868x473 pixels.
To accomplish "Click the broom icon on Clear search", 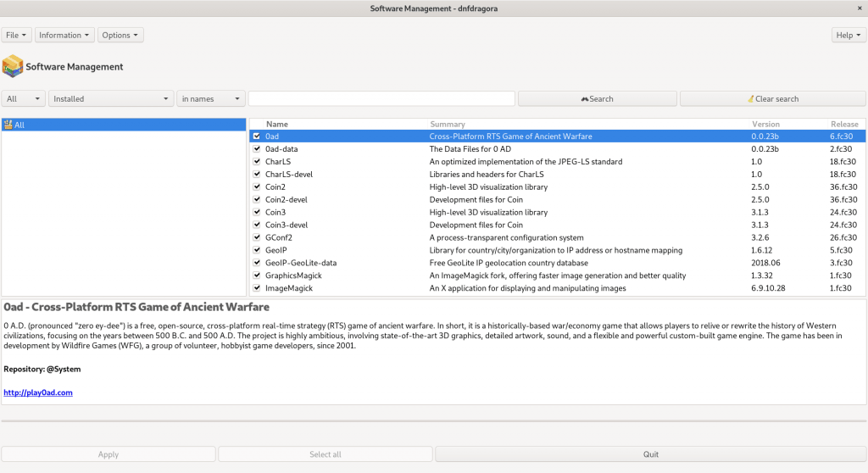I will pos(751,99).
